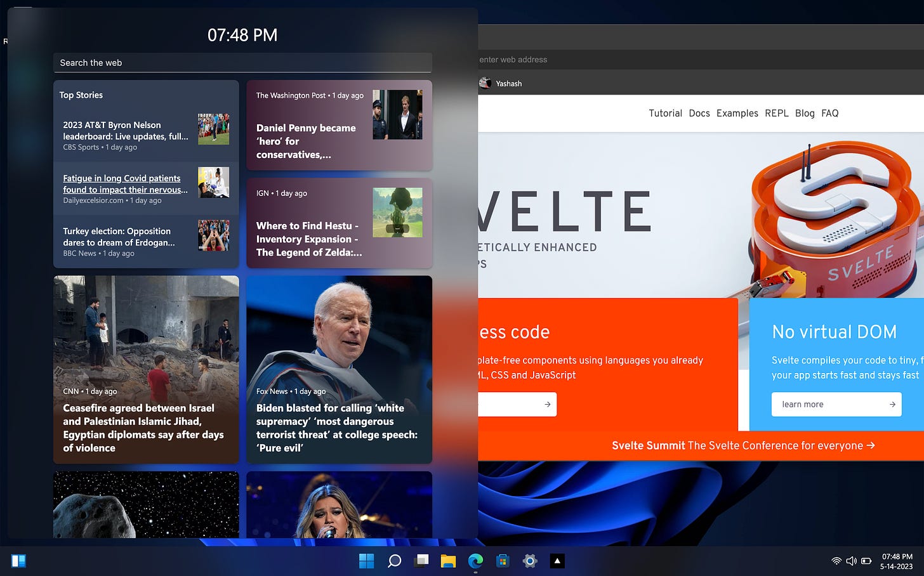The image size is (924, 576).
Task: Open Where to Find Hestu IGN card
Action: click(339, 223)
